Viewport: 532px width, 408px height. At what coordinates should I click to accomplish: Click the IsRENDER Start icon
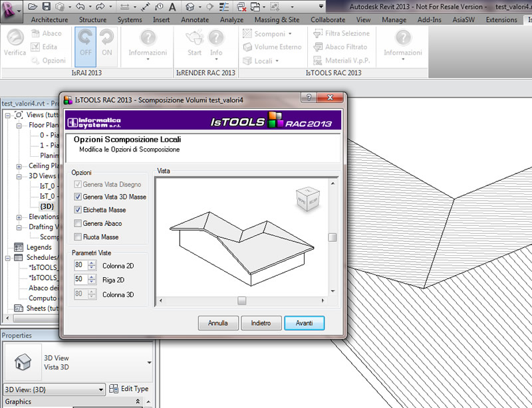194,39
